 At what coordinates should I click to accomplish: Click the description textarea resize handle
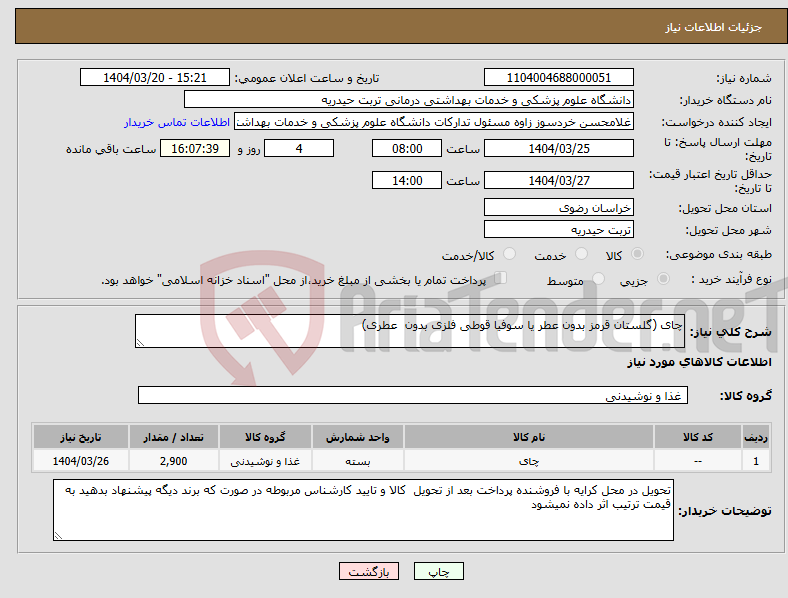[140, 343]
